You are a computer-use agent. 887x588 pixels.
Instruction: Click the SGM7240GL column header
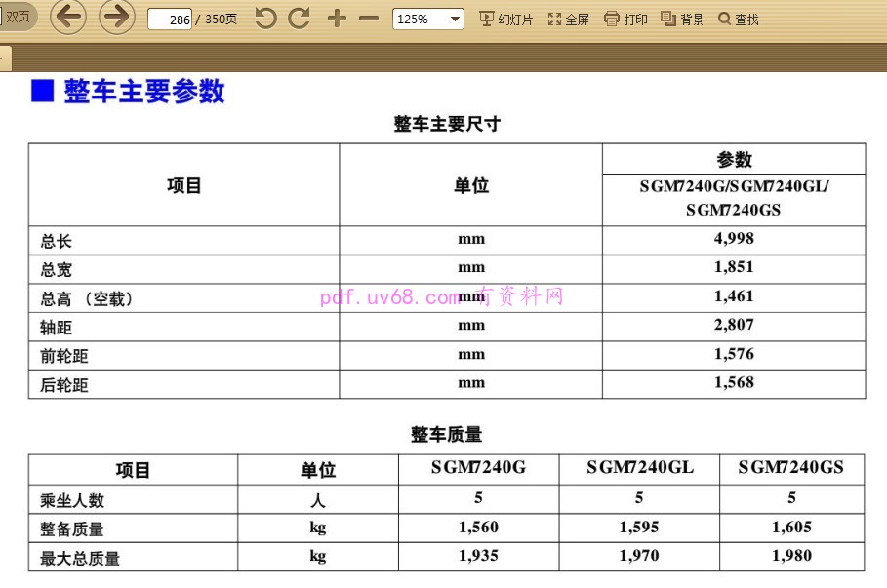click(x=638, y=468)
